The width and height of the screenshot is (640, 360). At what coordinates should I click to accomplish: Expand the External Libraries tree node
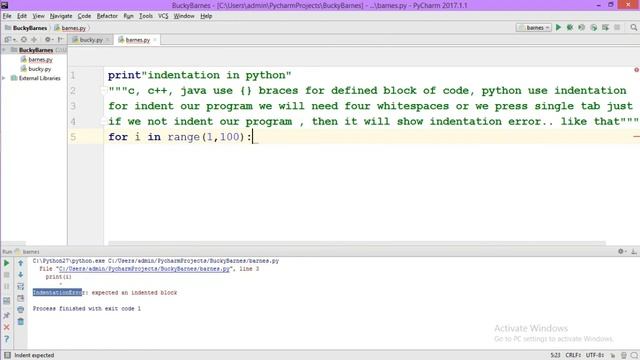click(x=4, y=78)
